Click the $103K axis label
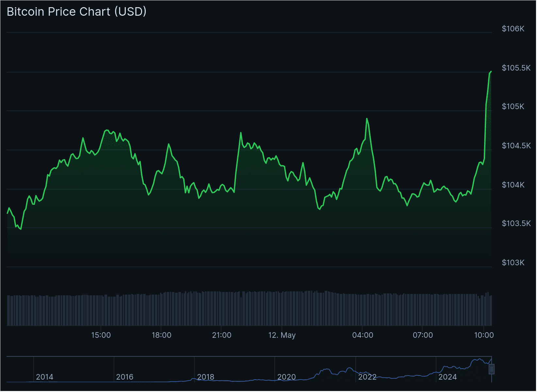537x392 pixels. pyautogui.click(x=513, y=263)
